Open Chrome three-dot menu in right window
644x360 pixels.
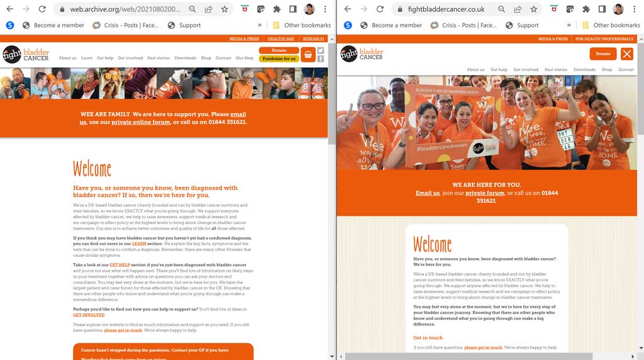(x=634, y=9)
